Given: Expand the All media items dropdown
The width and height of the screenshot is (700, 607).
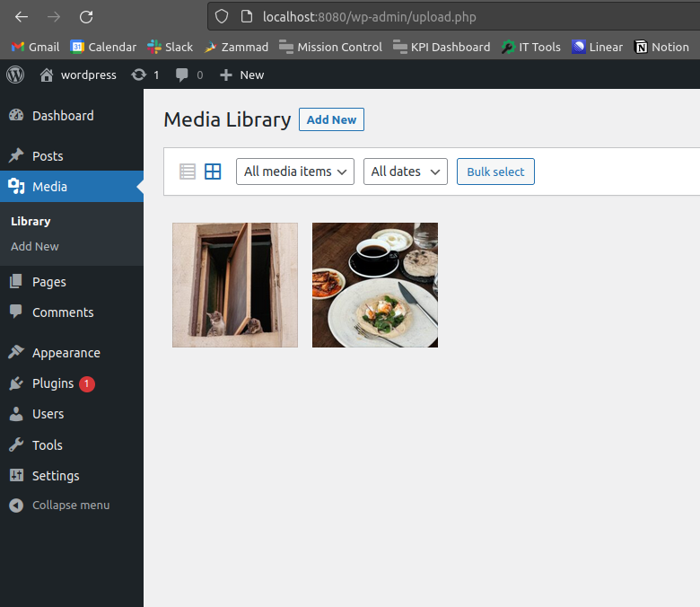Looking at the screenshot, I should coord(295,172).
